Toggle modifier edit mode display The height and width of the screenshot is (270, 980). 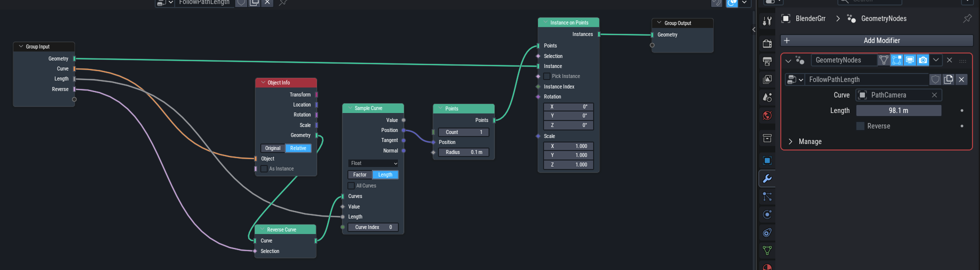(x=897, y=60)
